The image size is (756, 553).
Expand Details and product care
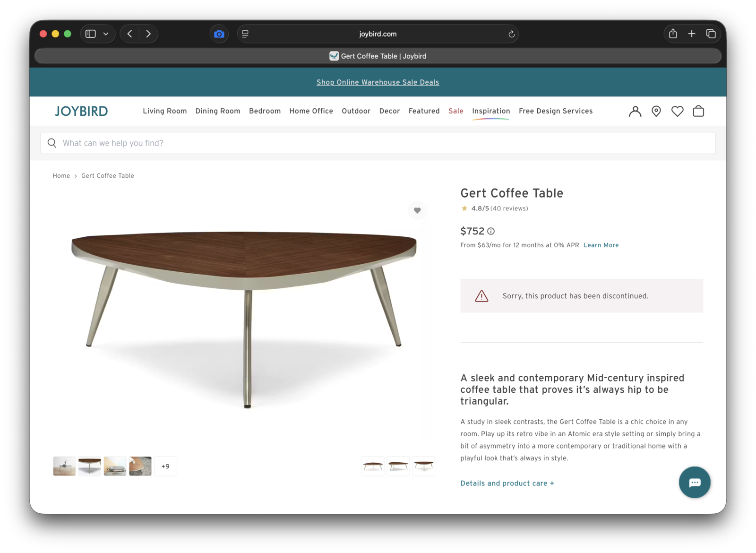[507, 483]
